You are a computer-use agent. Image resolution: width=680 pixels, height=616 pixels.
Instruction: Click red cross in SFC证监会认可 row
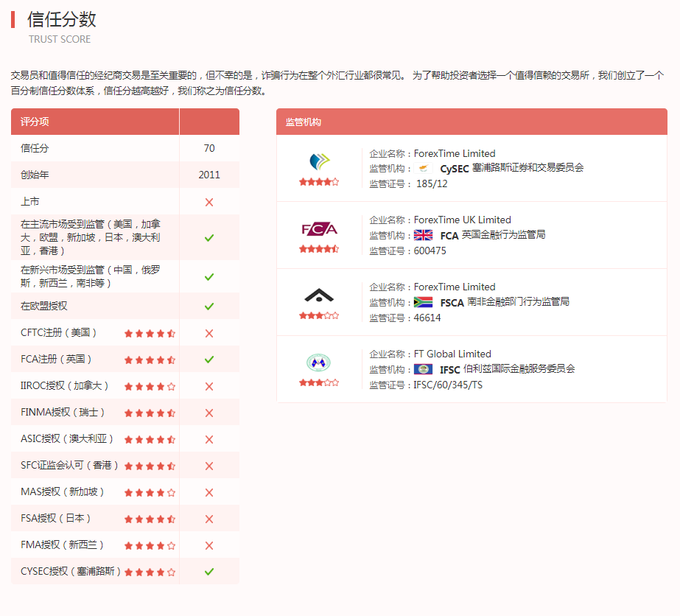209,466
